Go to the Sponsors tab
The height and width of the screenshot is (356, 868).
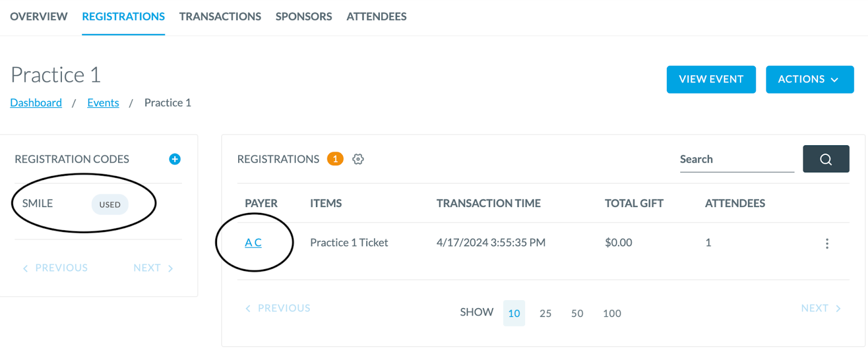click(x=304, y=17)
